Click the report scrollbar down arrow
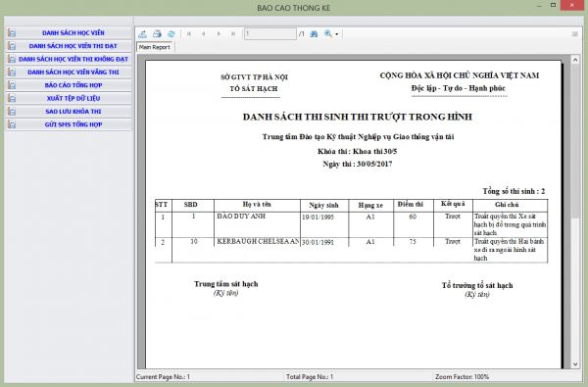The height and width of the screenshot is (387, 588). 575,364
